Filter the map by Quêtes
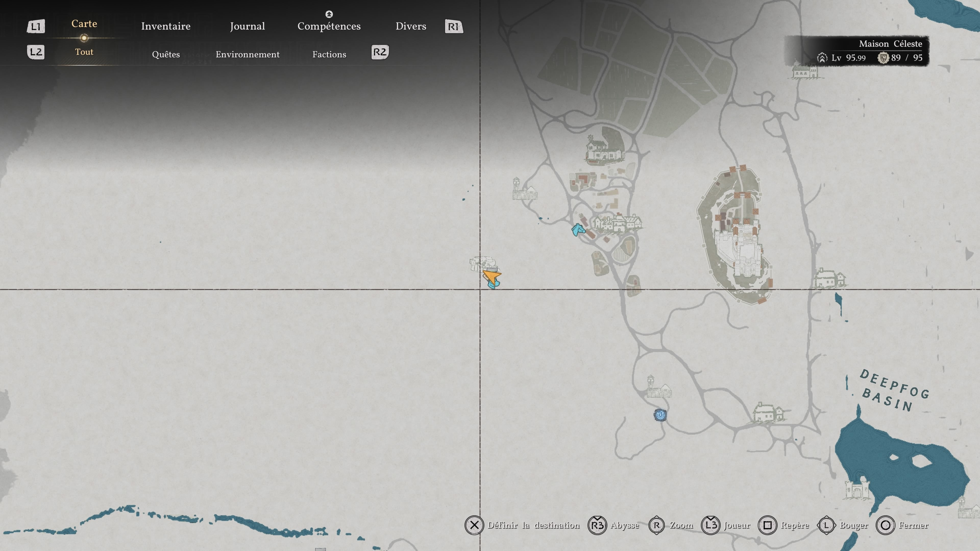Viewport: 980px width, 551px height. pos(166,54)
